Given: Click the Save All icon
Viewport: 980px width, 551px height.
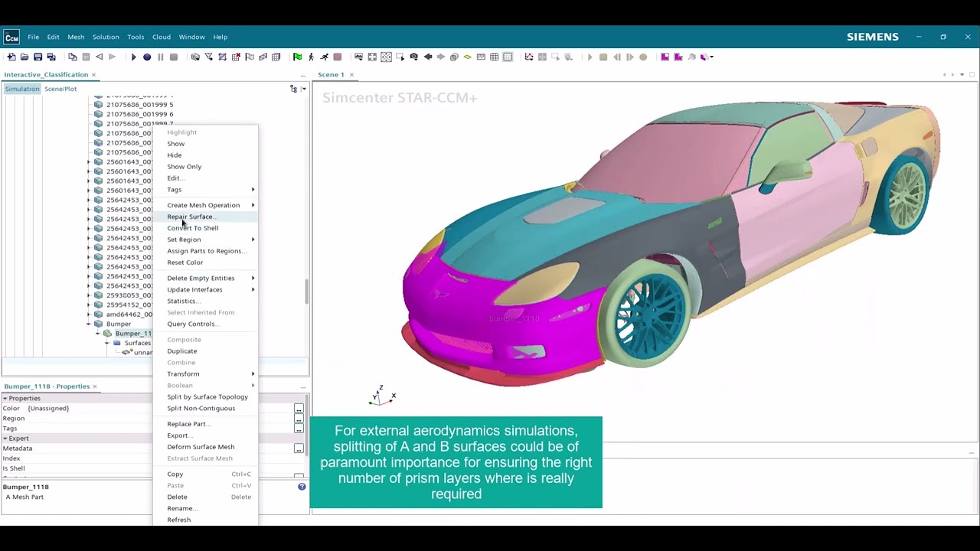Looking at the screenshot, I should (51, 57).
